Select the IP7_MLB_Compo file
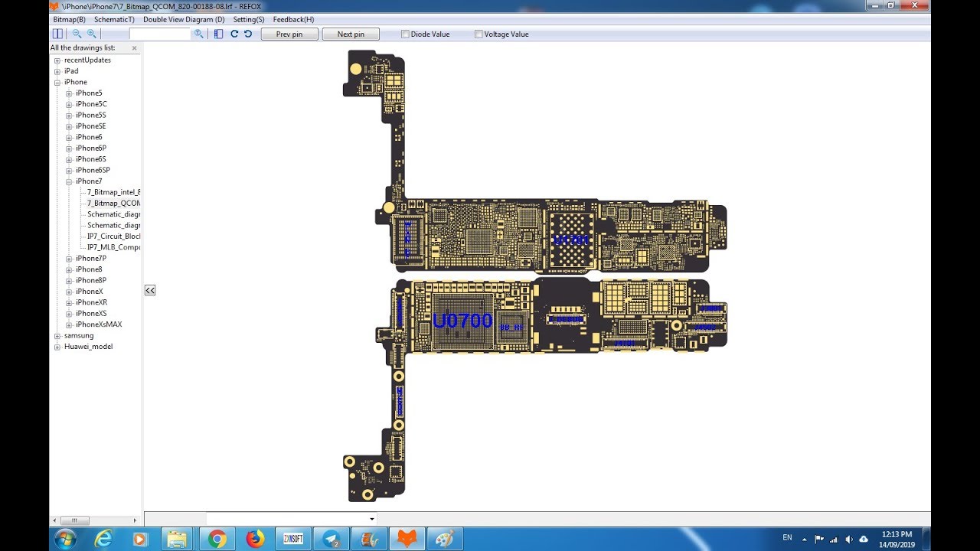Viewport: 980px width, 551px height. click(x=113, y=247)
